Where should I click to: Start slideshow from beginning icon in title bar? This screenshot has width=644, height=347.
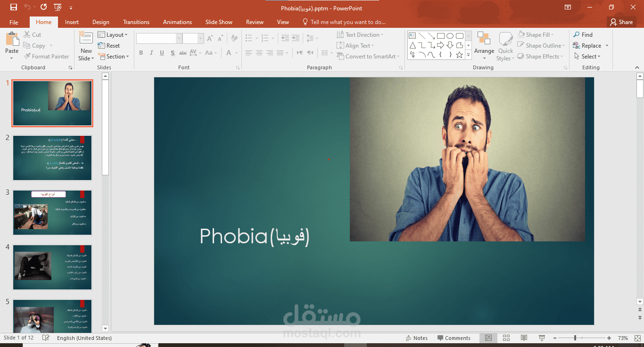(58, 7)
